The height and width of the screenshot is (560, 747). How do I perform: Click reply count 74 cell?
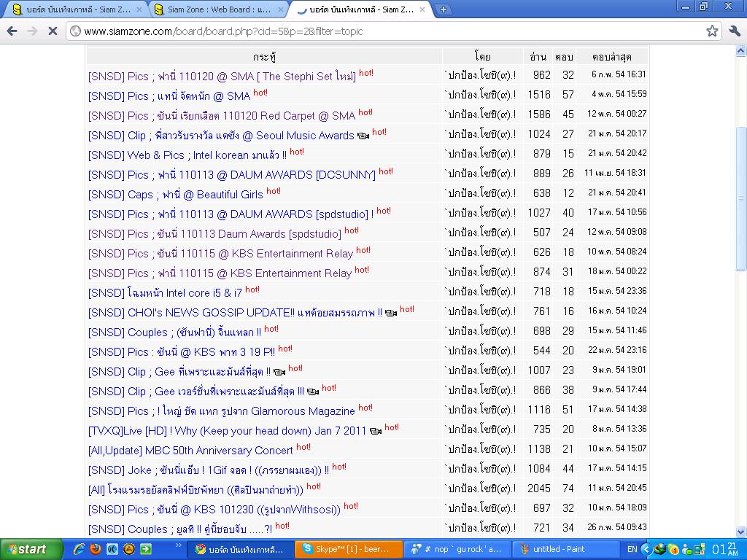click(568, 489)
